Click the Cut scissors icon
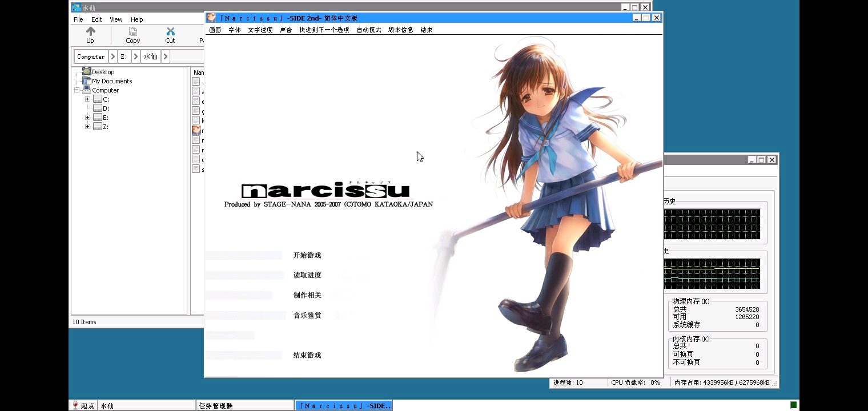This screenshot has height=411, width=868. pos(170,31)
